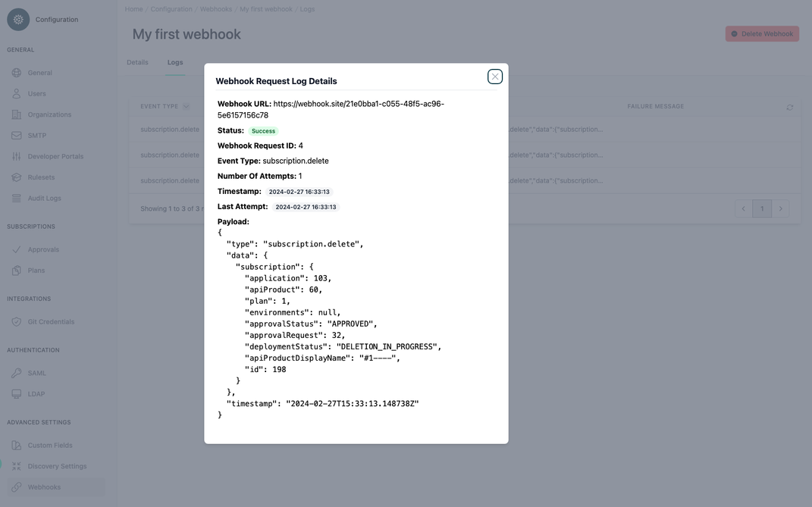Image resolution: width=812 pixels, height=507 pixels.
Task: Click the Git Credentials icon
Action: pos(13,319)
